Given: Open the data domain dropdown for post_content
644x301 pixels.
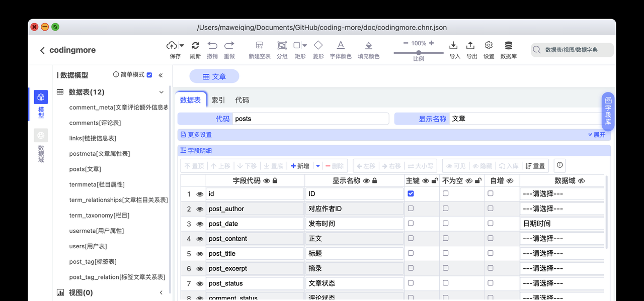Looking at the screenshot, I should click(x=561, y=238).
